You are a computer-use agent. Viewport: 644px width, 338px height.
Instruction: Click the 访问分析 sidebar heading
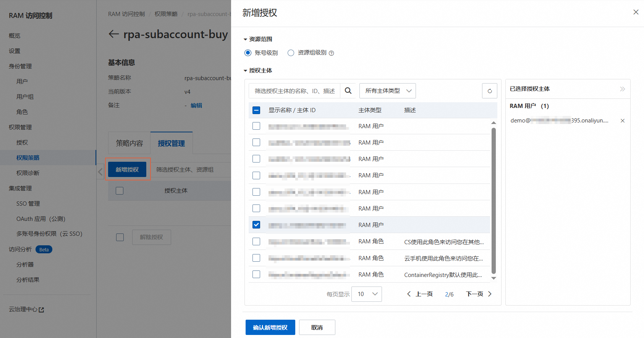[x=20, y=249]
